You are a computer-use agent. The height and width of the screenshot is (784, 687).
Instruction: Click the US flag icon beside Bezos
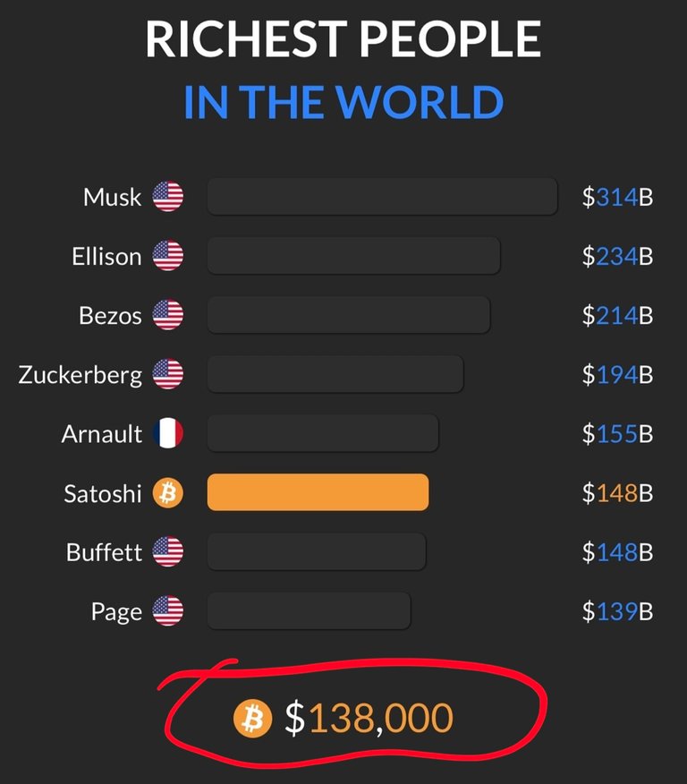168,315
